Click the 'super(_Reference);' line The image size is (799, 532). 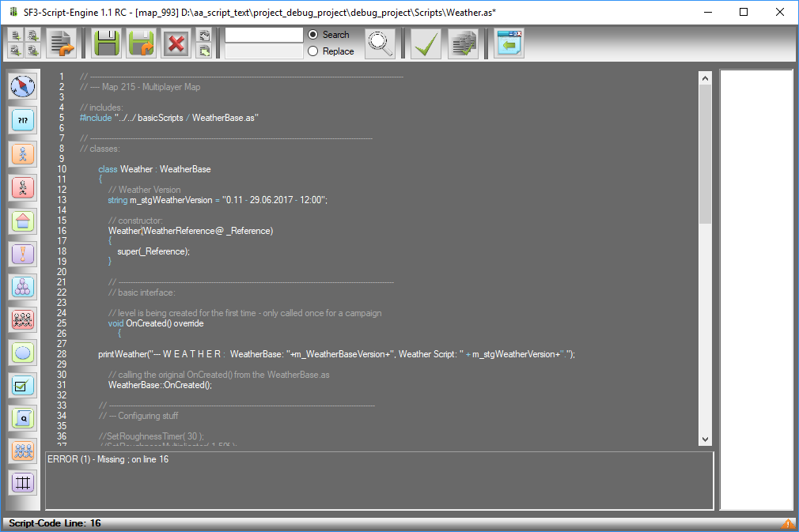click(x=153, y=251)
